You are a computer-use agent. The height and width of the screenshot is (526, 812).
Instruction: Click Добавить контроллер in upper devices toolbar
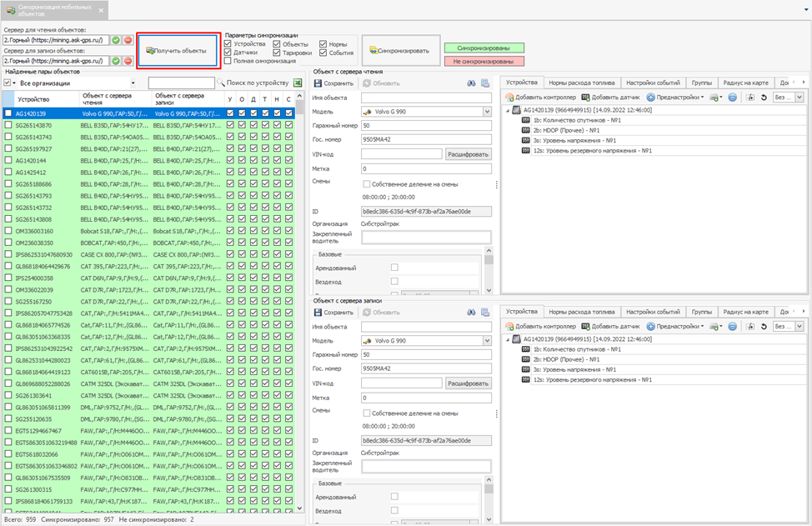pos(540,98)
